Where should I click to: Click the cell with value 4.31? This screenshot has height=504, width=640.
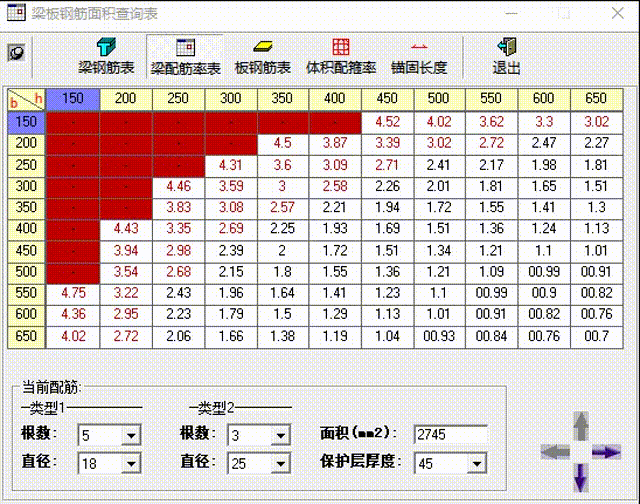tap(231, 165)
